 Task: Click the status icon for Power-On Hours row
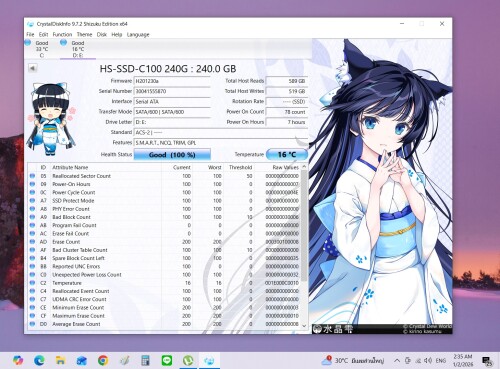pyautogui.click(x=32, y=184)
